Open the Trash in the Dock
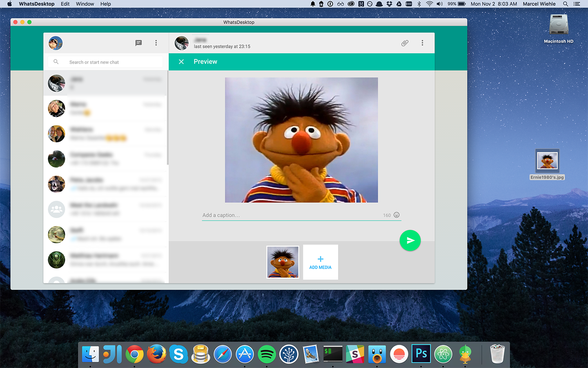Image resolution: width=588 pixels, height=368 pixels. [x=497, y=354]
